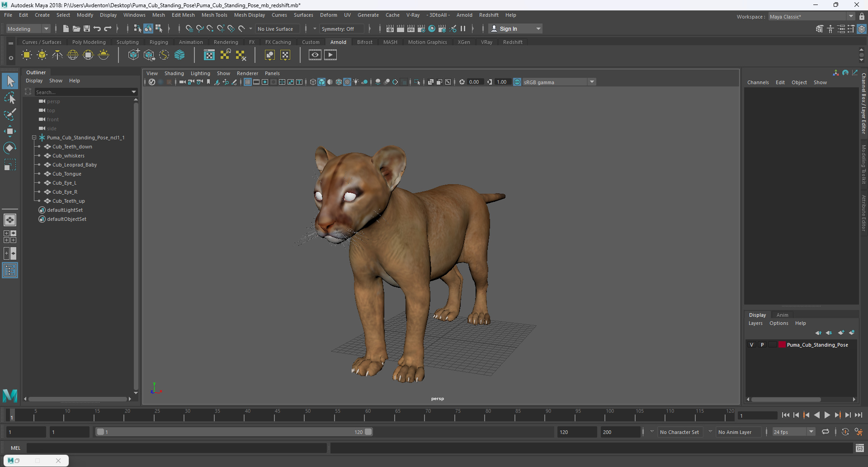Click the Undo arrow icon
This screenshot has height=467, width=868.
pyautogui.click(x=97, y=29)
